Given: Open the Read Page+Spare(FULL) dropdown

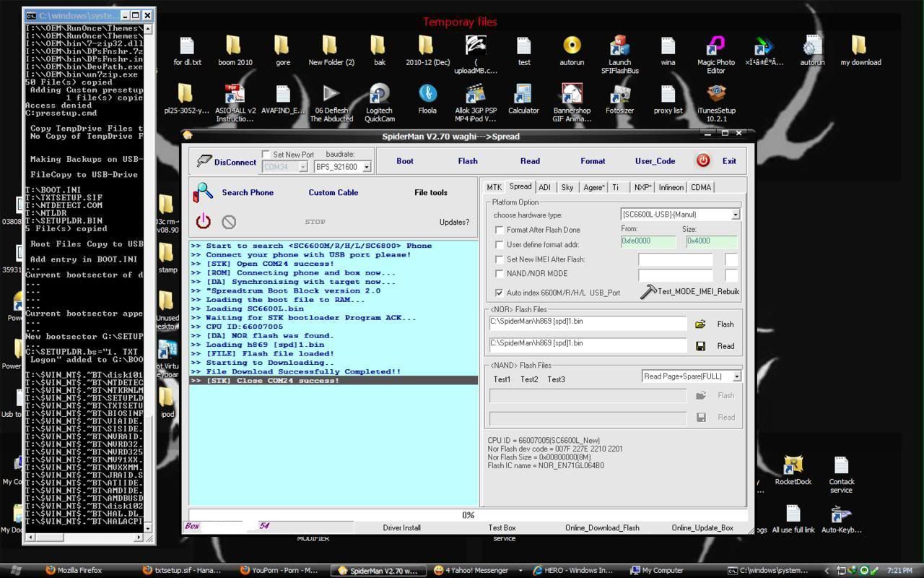Looking at the screenshot, I should (736, 376).
